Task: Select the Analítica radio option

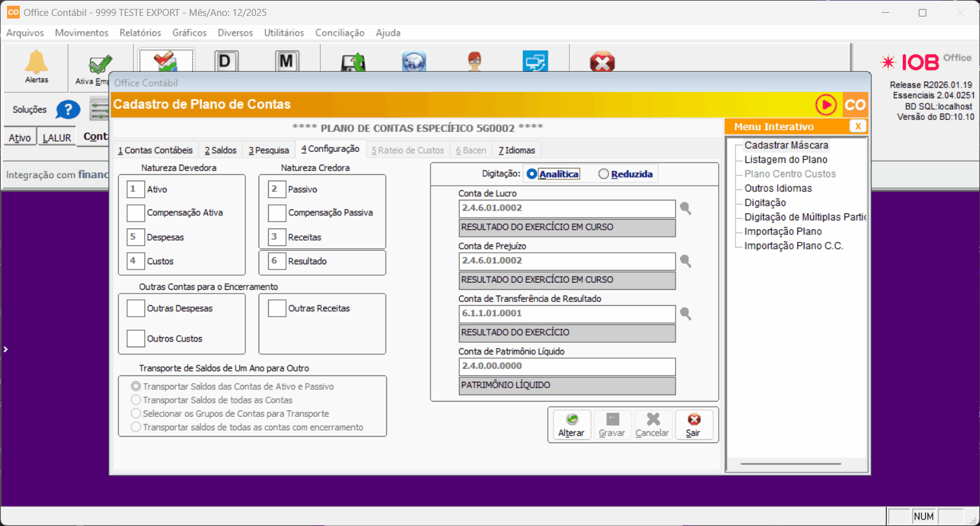Action: coord(532,174)
